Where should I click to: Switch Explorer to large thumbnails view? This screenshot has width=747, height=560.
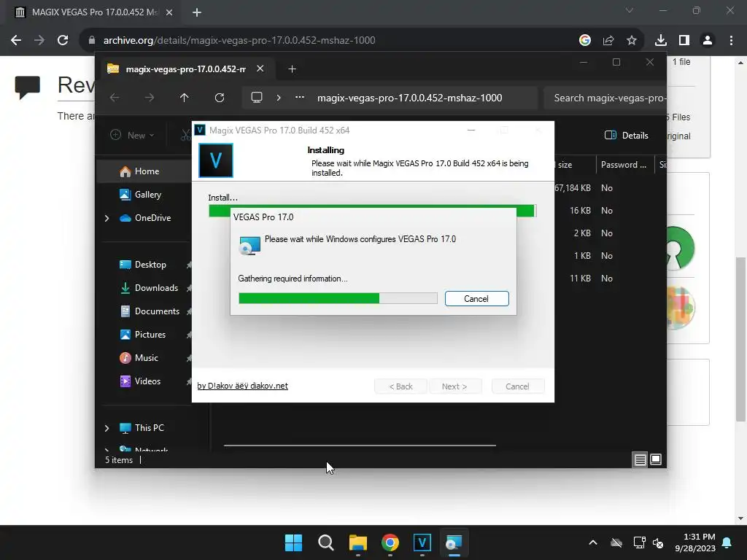pyautogui.click(x=656, y=459)
